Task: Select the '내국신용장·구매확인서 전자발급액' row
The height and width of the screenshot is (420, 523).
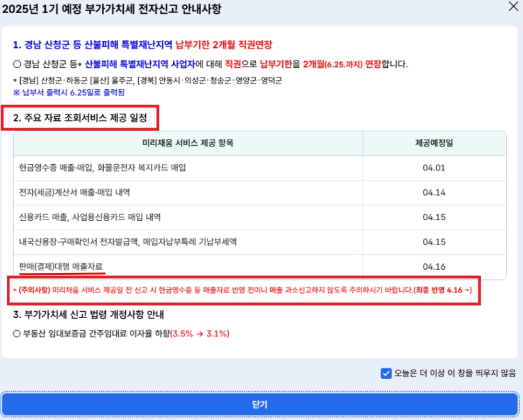Action: [x=128, y=241]
